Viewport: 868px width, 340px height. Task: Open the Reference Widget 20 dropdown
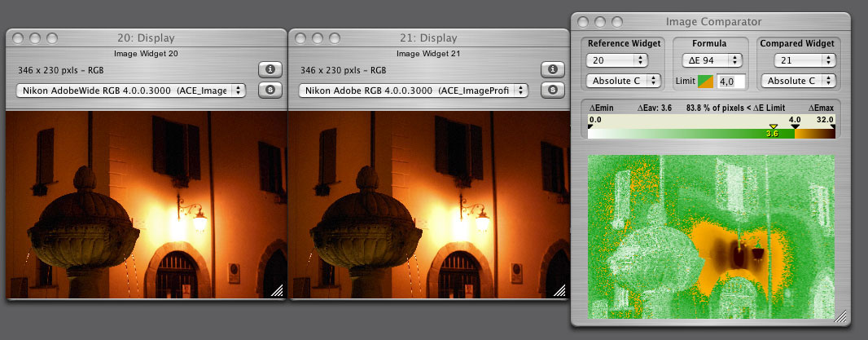(616, 60)
